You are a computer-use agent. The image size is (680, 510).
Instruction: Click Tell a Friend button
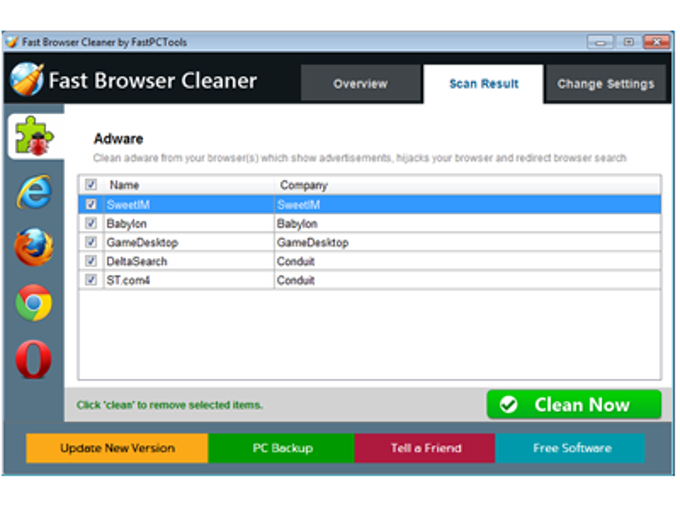pos(425,448)
